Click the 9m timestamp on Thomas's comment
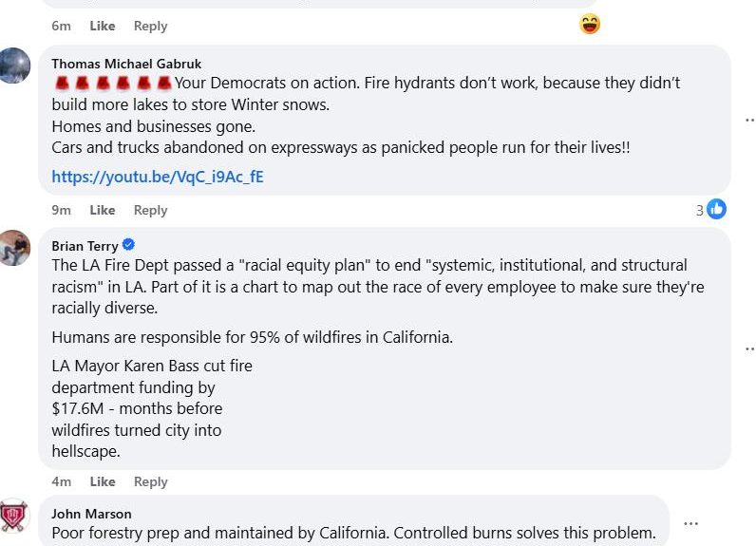 coord(61,210)
